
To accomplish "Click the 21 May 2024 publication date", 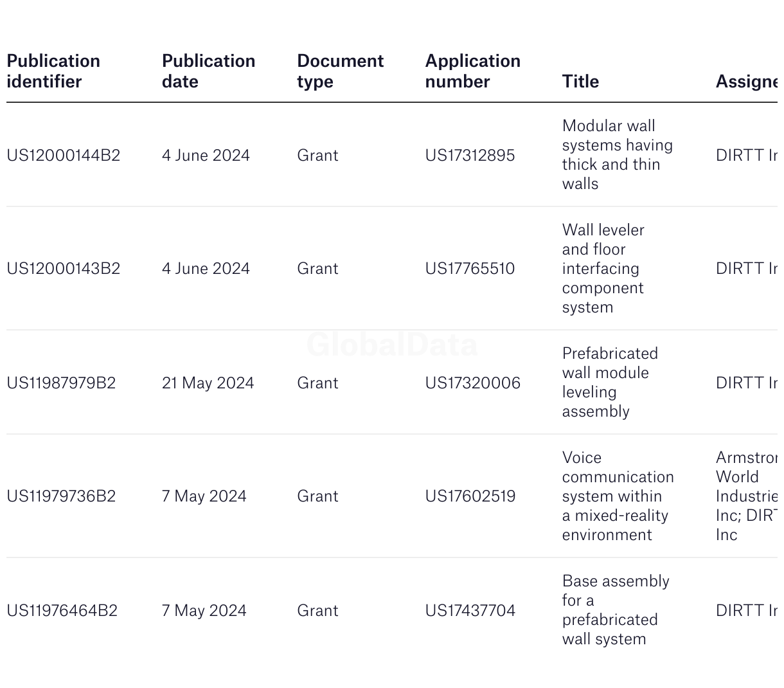I will pyautogui.click(x=208, y=383).
